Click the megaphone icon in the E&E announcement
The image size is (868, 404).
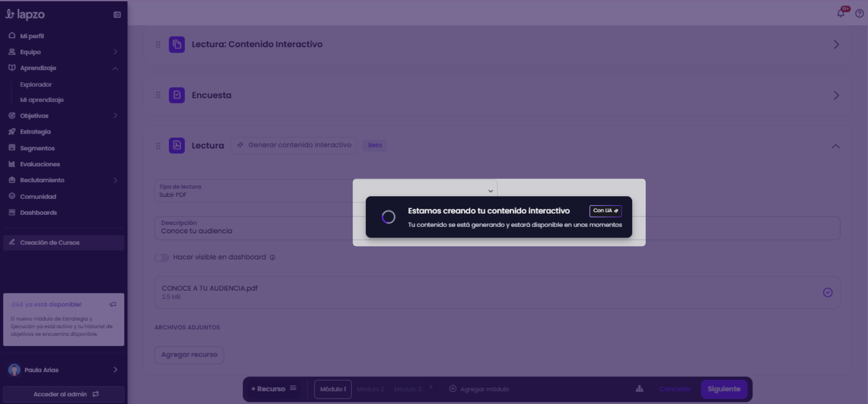(113, 304)
